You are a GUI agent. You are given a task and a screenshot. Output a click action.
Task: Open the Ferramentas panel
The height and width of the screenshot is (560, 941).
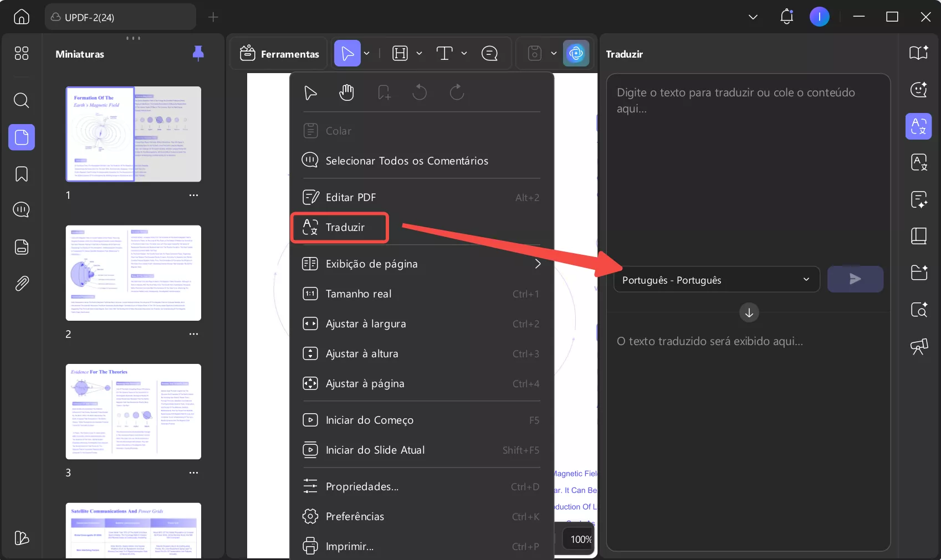coord(279,53)
